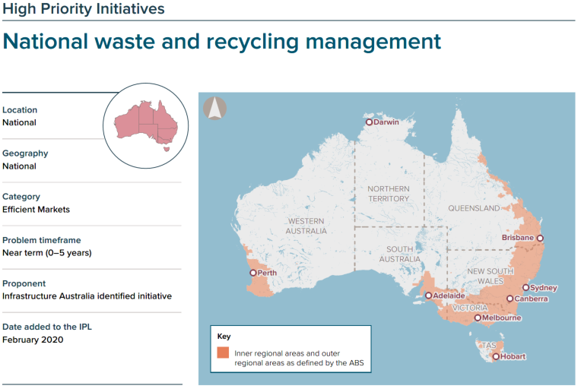This screenshot has width=581, height=392.
Task: Click the 'Brisbane' city name label
Action: 518,238
